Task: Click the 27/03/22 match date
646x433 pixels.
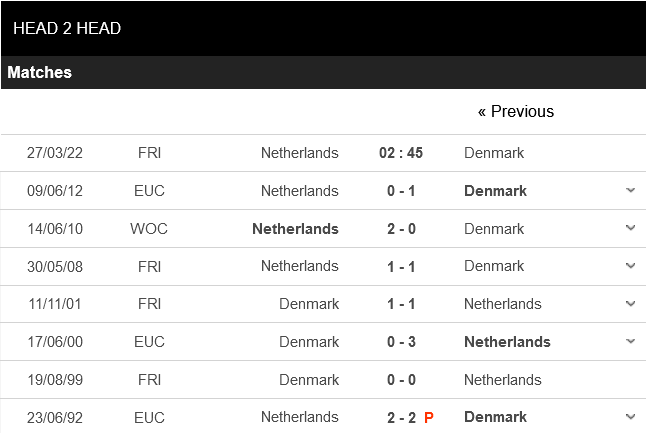Action: click(x=55, y=153)
